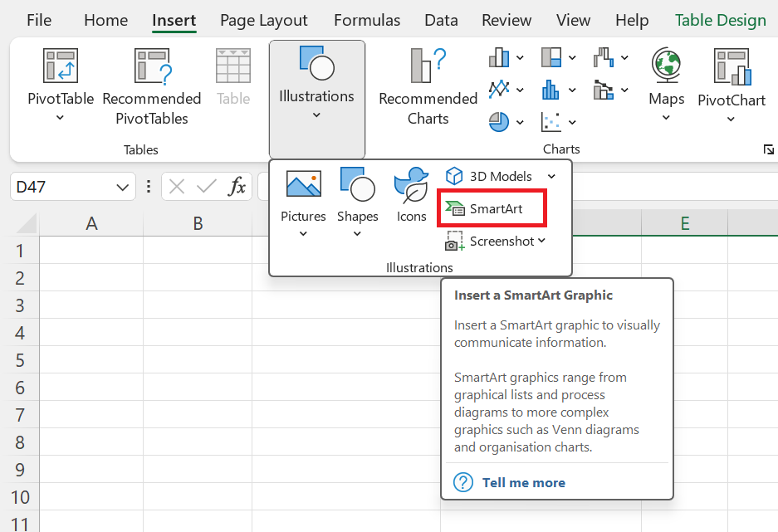The height and width of the screenshot is (532, 778).
Task: Select column A header
Action: click(91, 223)
